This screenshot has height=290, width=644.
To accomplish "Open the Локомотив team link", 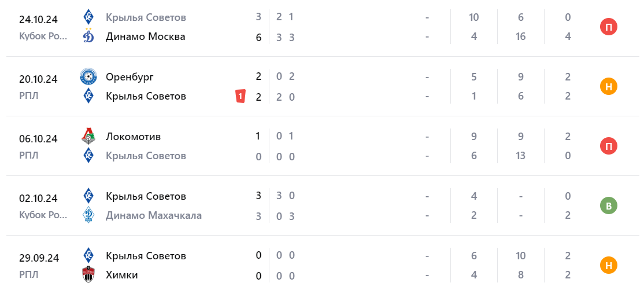I will [x=133, y=137].
